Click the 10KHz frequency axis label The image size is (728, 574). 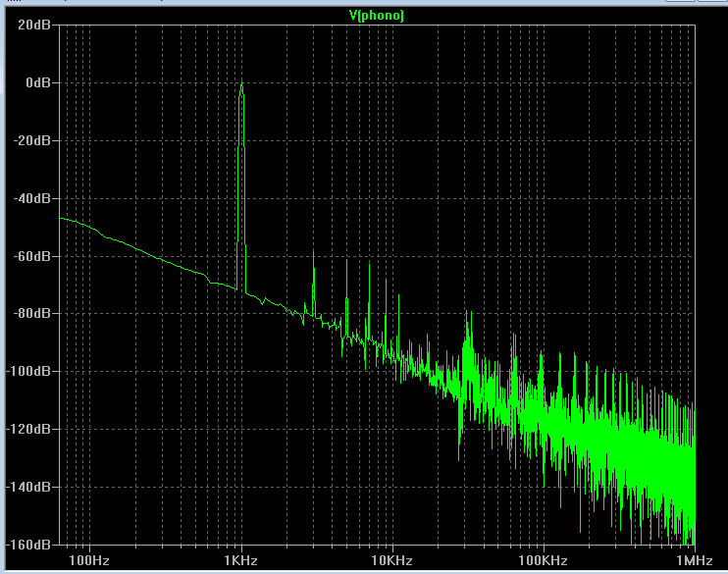[391, 560]
